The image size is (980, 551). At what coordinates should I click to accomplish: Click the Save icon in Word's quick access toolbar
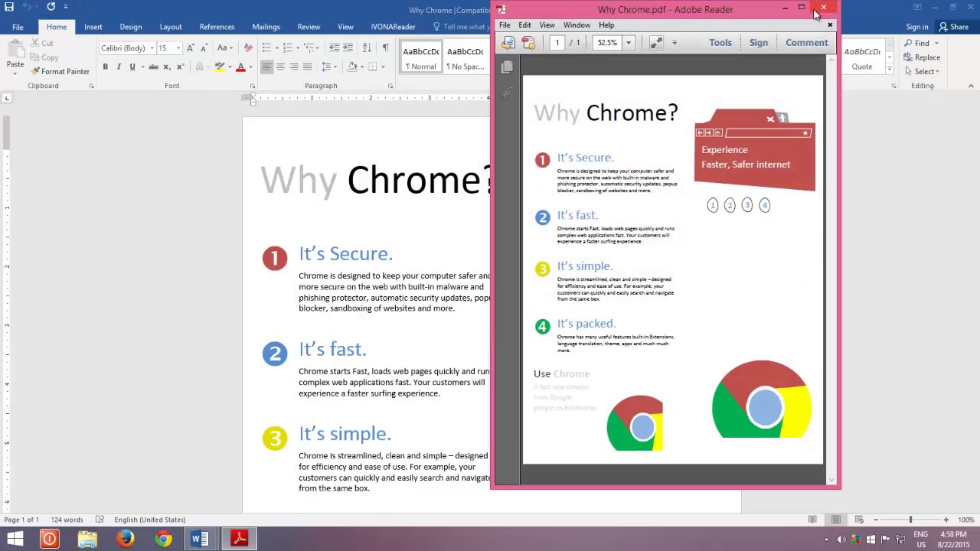8,7
